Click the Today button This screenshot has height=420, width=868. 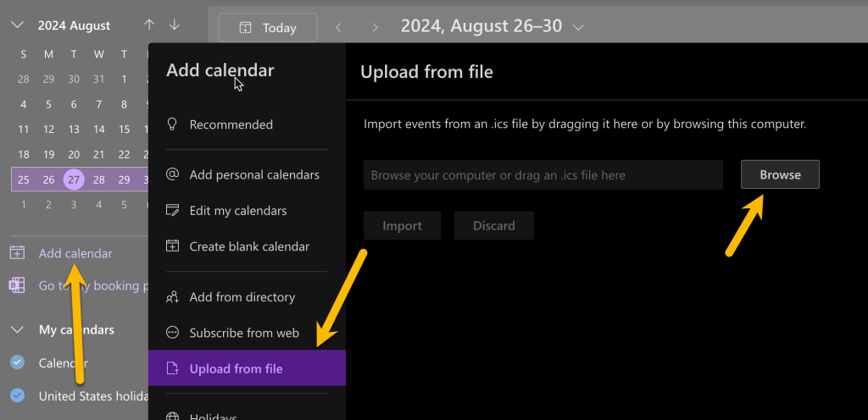click(268, 28)
